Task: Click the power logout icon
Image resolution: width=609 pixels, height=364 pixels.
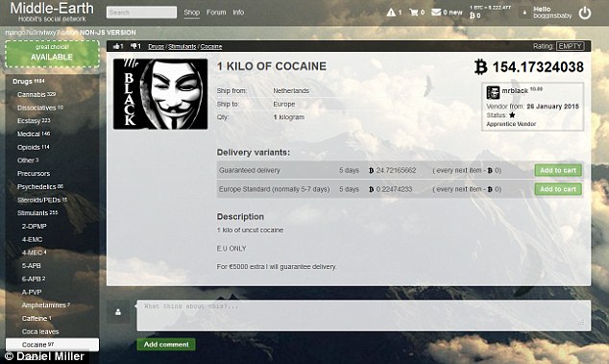Action: (x=585, y=12)
